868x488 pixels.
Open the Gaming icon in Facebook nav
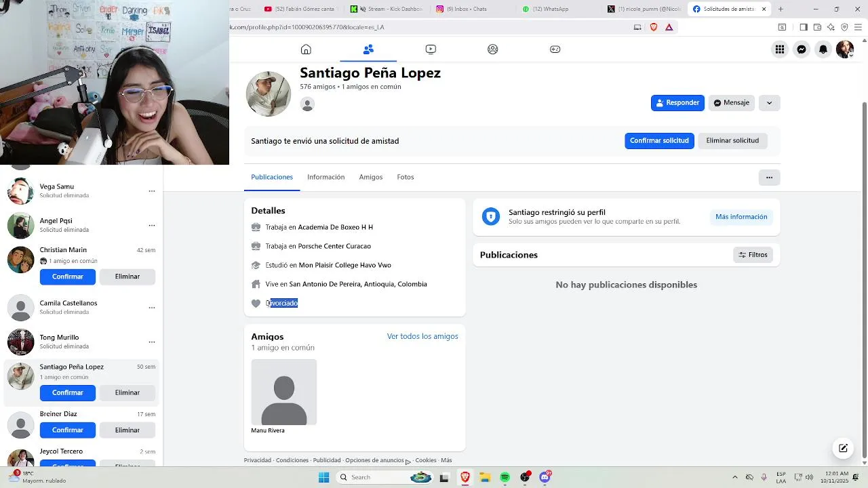coord(555,49)
